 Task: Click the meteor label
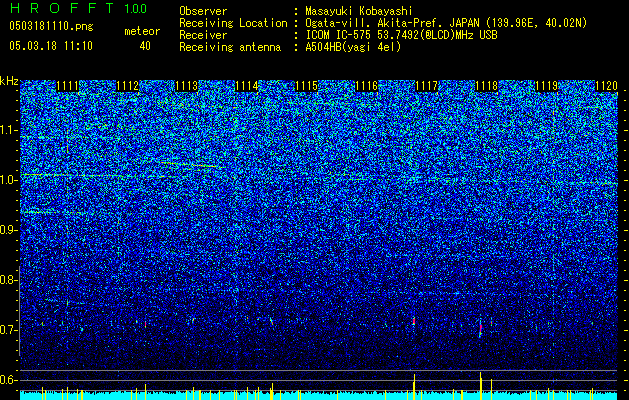142,31
